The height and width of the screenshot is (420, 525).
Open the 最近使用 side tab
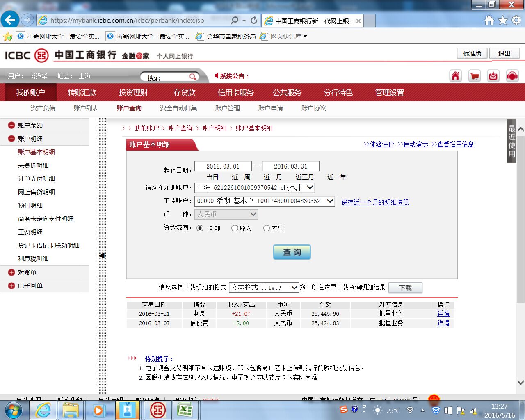511,142
